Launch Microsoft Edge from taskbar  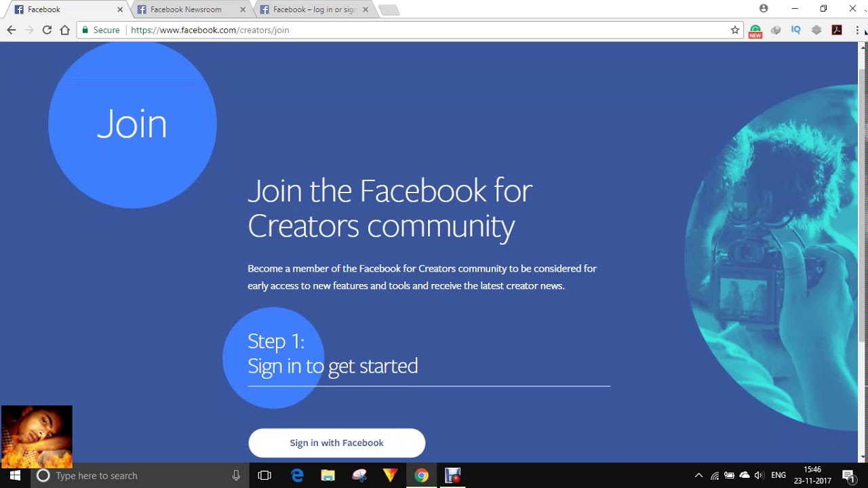[297, 475]
